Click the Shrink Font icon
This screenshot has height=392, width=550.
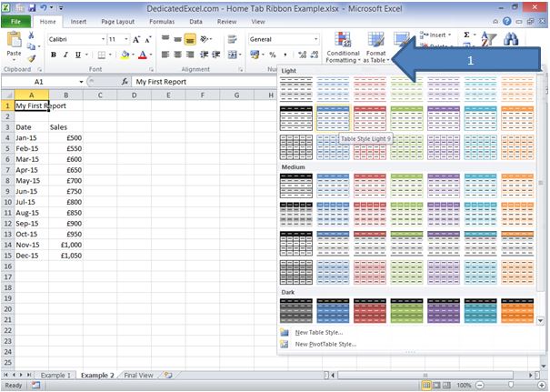point(148,39)
